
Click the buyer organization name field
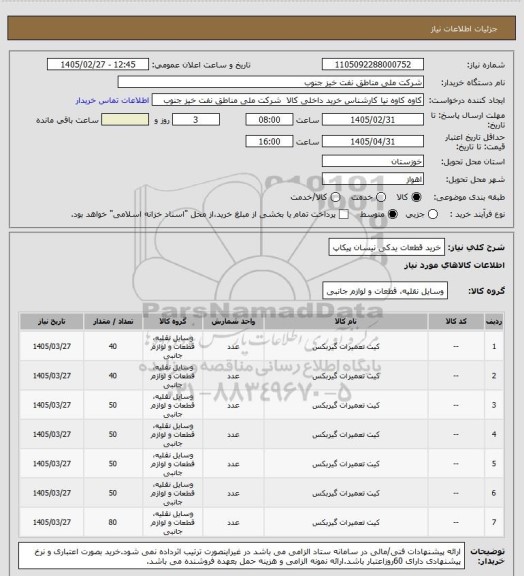(270, 82)
